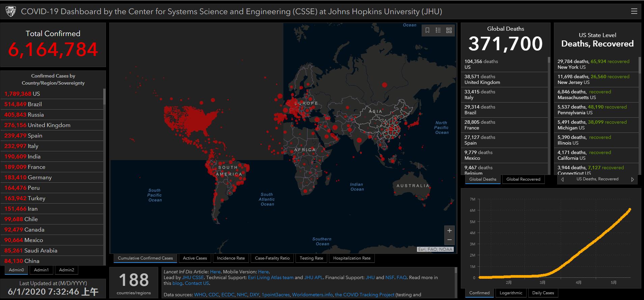Zoom in on the map
The width and height of the screenshot is (644, 300).
449,231
